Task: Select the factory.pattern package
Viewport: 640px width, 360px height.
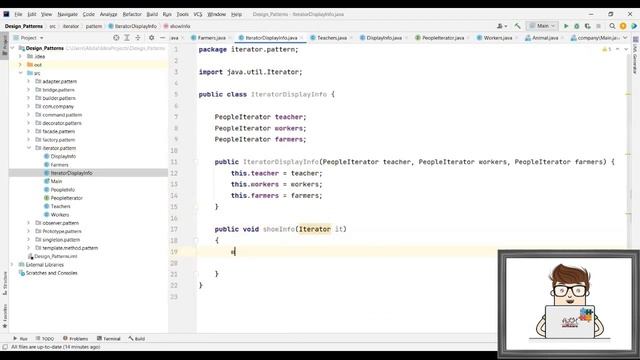Action: pyautogui.click(x=59, y=140)
